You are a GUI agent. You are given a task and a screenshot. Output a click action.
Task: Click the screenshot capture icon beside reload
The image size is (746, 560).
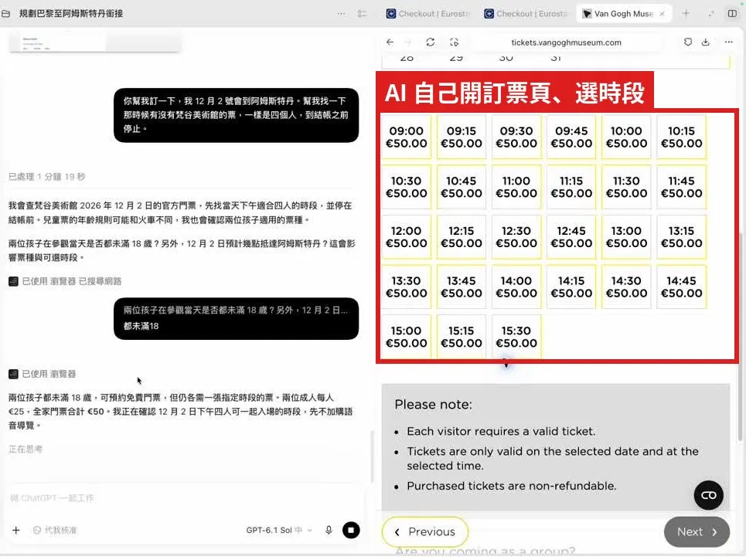pyautogui.click(x=455, y=42)
